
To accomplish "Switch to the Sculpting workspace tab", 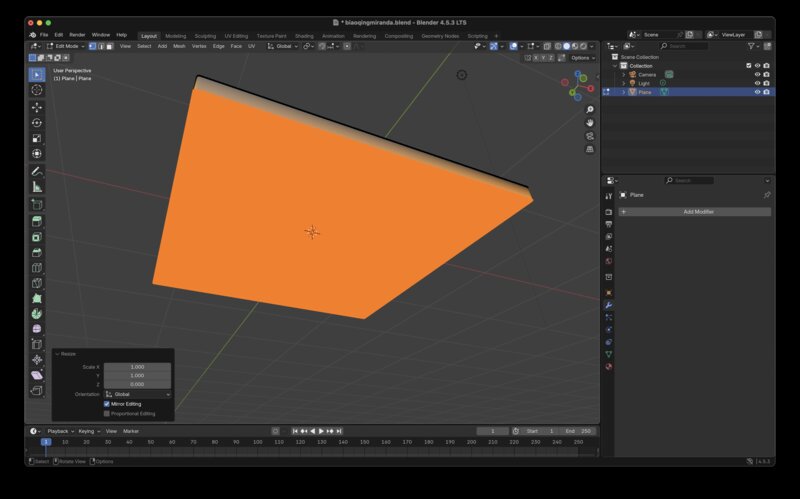I will coord(204,35).
